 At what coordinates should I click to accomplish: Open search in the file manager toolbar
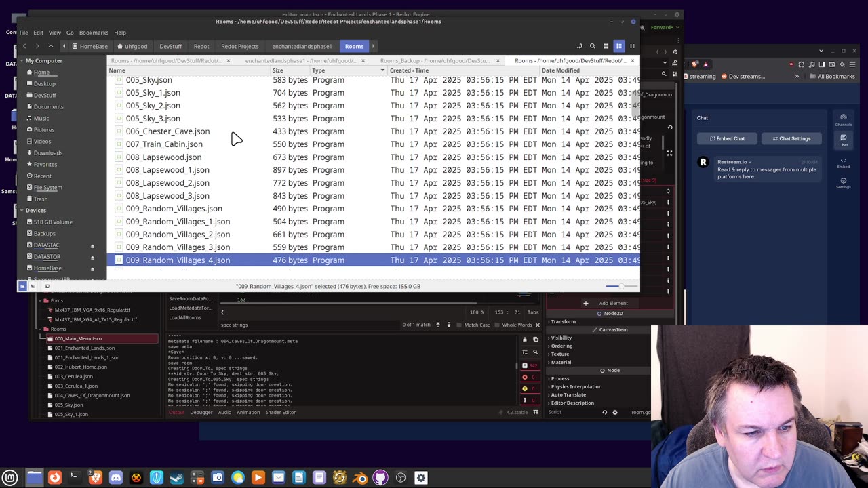pyautogui.click(x=593, y=46)
